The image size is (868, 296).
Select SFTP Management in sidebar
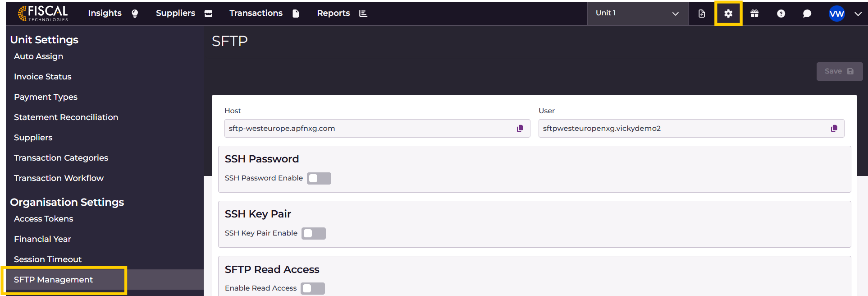(x=53, y=280)
